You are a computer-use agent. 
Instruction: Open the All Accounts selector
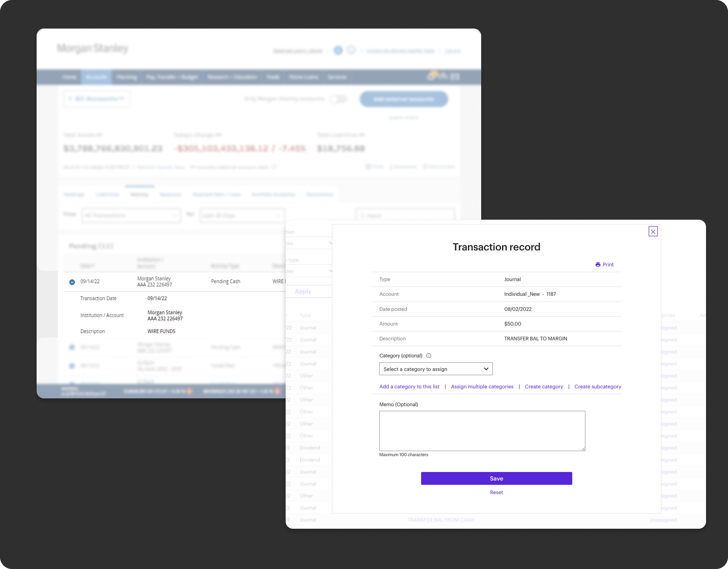tap(97, 99)
